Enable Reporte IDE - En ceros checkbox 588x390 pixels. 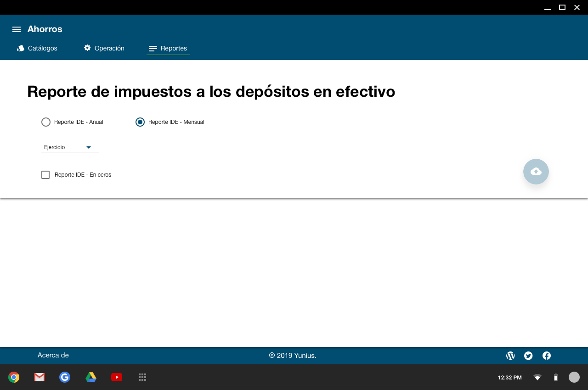45,175
